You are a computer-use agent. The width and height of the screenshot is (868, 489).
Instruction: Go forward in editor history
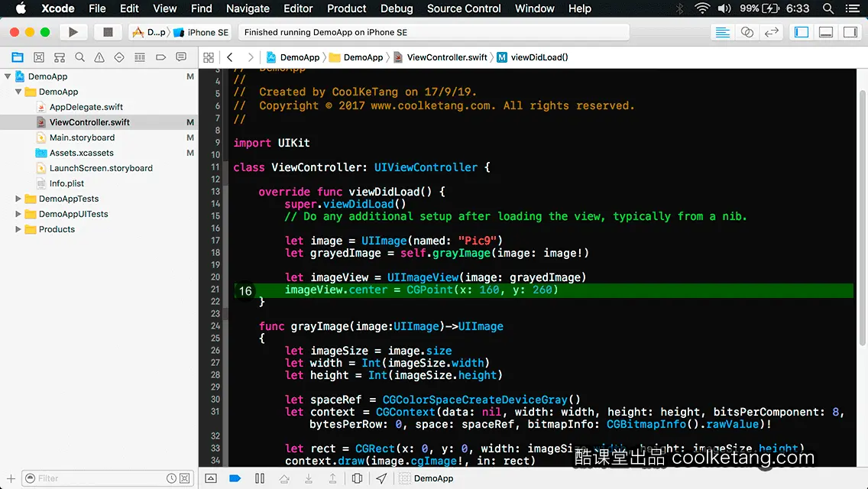point(250,57)
